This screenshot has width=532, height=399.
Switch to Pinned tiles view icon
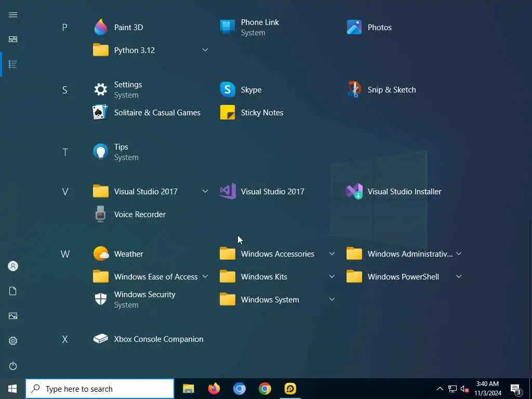(x=13, y=39)
